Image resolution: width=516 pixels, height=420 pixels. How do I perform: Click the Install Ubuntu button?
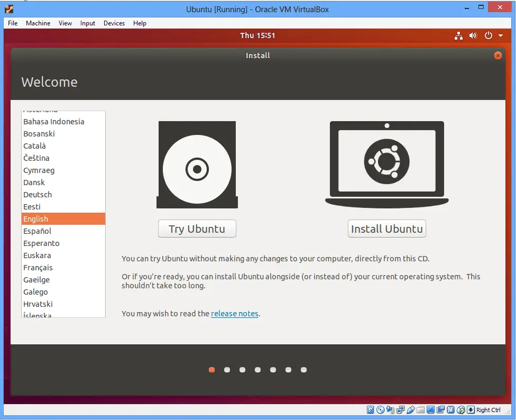click(x=387, y=229)
